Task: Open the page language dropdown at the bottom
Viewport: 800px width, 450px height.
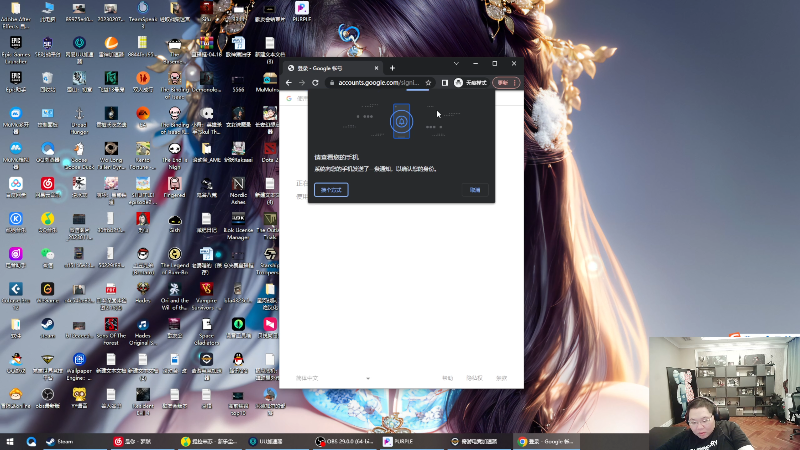Action: click(x=333, y=378)
